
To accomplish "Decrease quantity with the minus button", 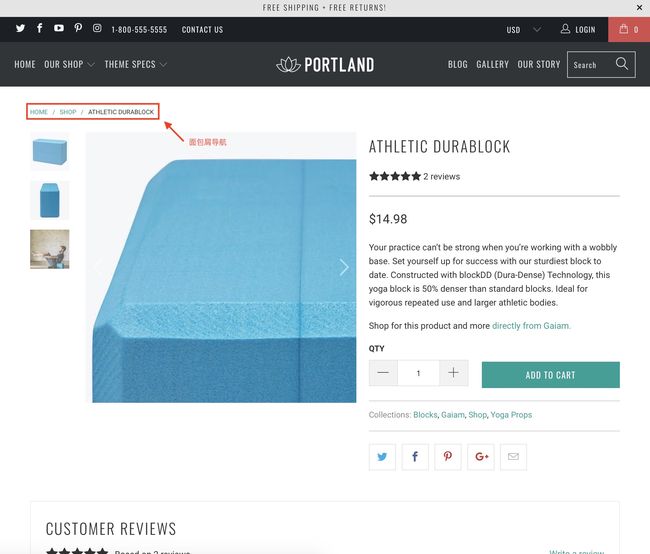I will [383, 373].
